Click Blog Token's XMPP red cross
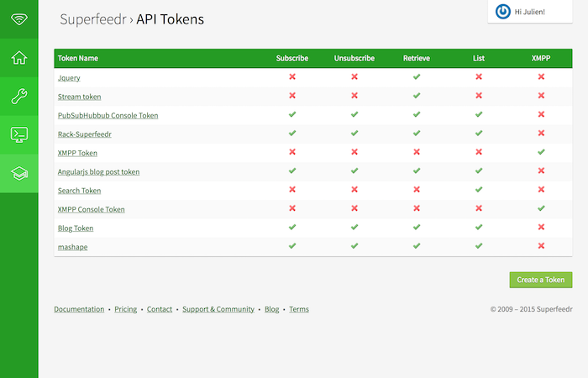Image resolution: width=588 pixels, height=378 pixels. click(541, 227)
